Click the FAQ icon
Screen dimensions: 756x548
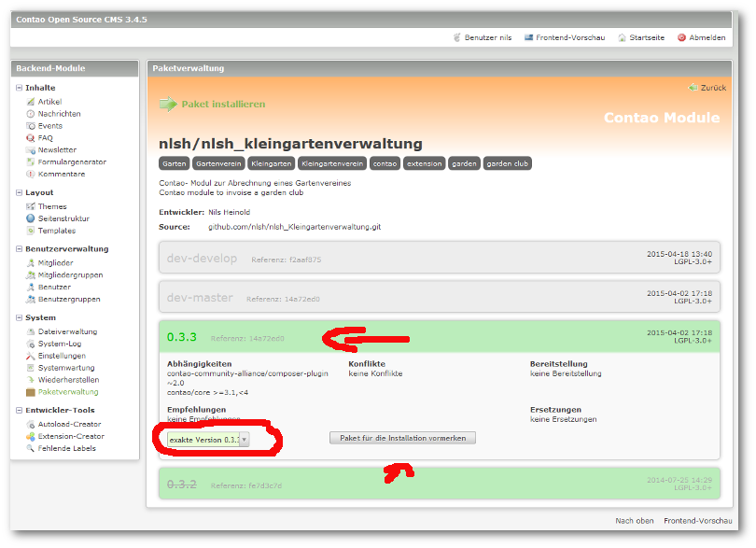[31, 138]
